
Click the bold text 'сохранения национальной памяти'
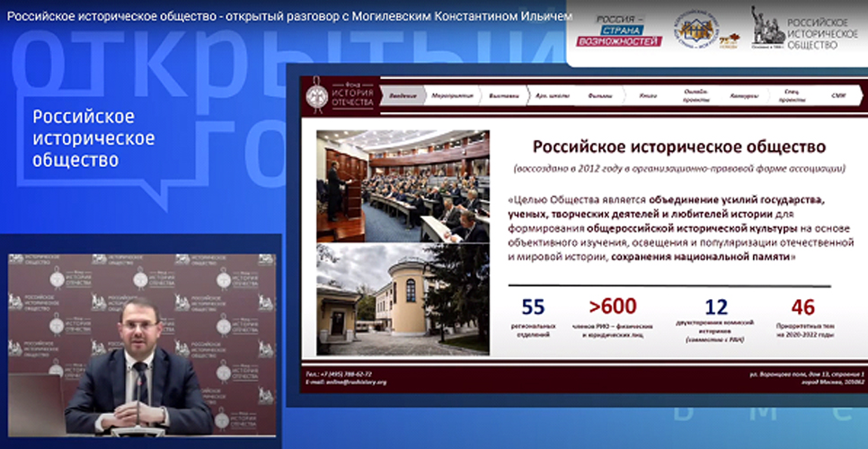pos(700,257)
